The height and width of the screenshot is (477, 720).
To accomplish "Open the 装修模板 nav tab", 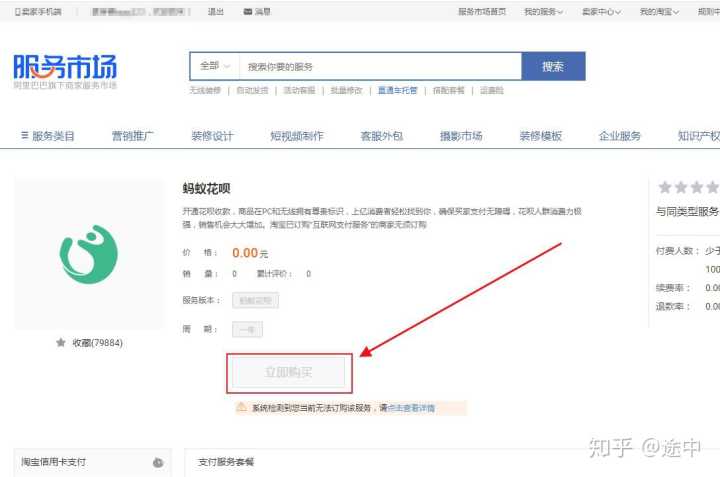I will click(540, 136).
